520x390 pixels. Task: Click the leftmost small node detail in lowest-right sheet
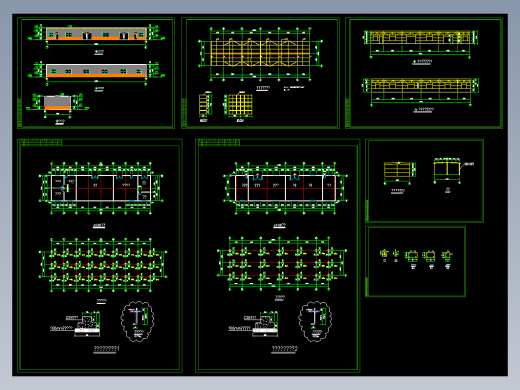(384, 255)
